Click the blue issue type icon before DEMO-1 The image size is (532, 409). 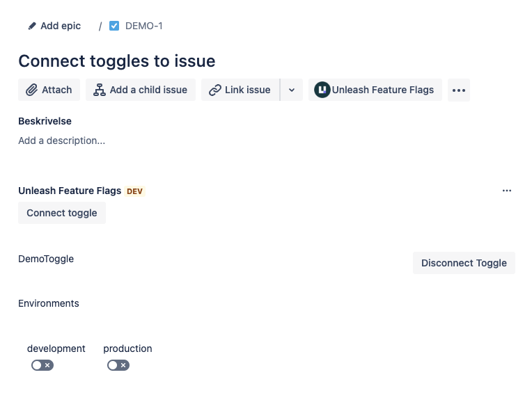pyautogui.click(x=114, y=26)
